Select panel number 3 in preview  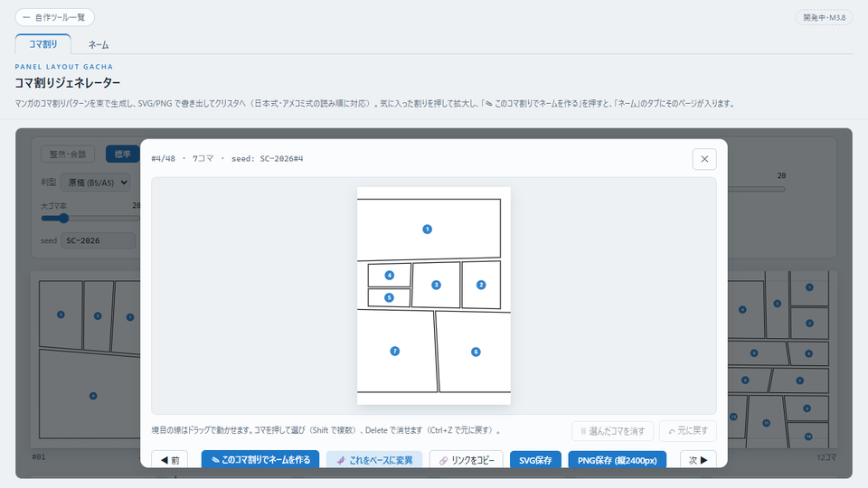[x=436, y=285]
